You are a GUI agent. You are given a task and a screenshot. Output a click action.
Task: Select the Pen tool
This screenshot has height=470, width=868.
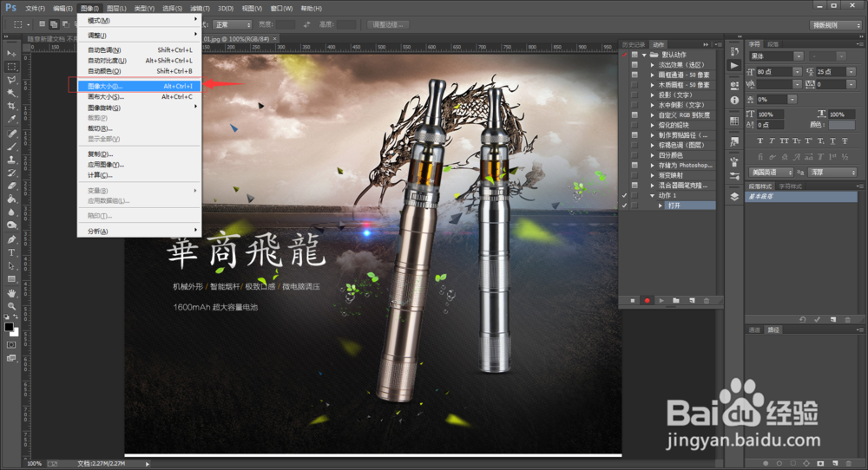click(x=11, y=239)
